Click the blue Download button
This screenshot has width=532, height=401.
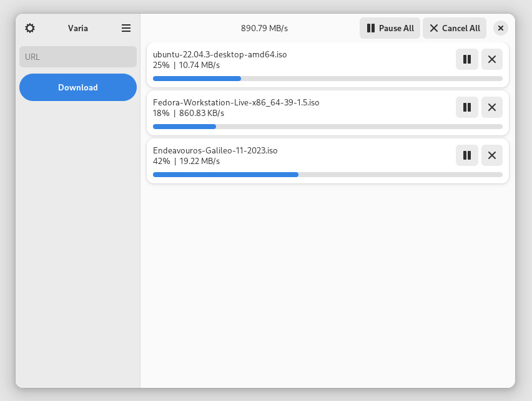(78, 87)
